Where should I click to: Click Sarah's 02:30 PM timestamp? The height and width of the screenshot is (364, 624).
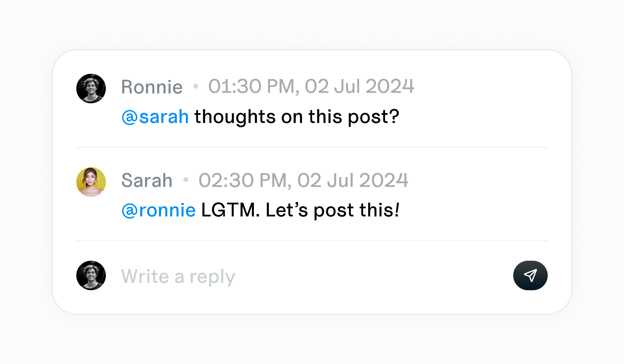(303, 180)
